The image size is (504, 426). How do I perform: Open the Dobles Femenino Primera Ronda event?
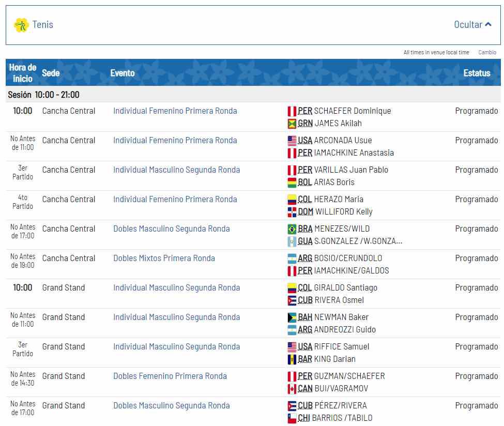[x=170, y=376]
